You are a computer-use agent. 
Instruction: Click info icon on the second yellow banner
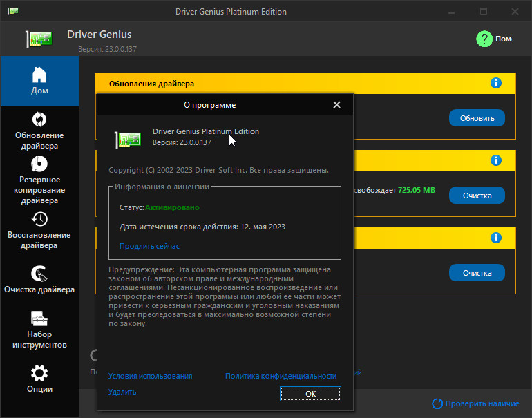[x=495, y=160]
